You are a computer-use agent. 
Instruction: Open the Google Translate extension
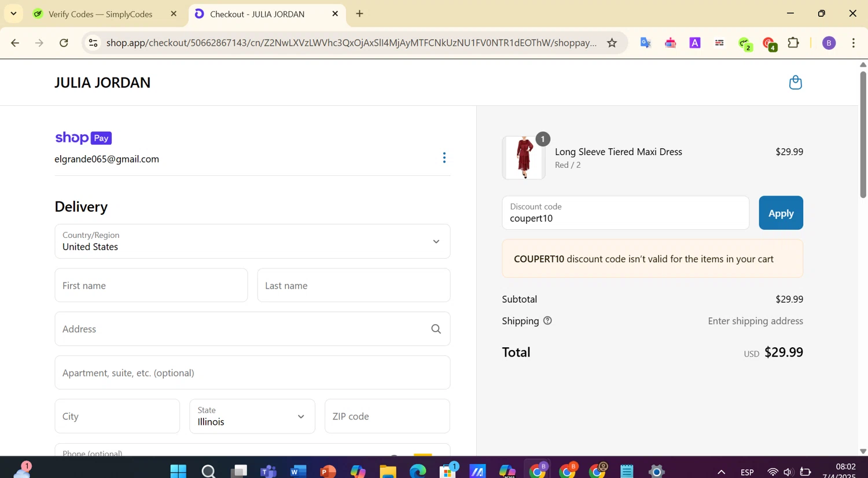coord(646,43)
